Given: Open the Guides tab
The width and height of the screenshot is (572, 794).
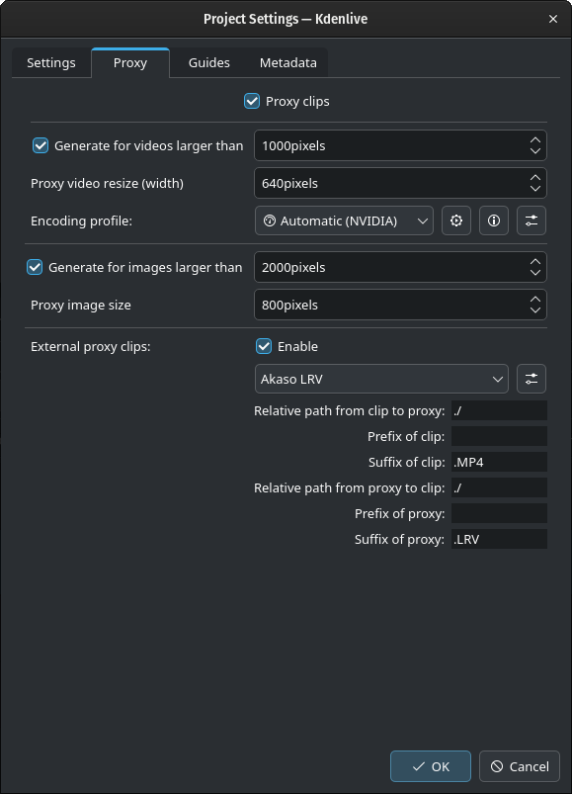Looking at the screenshot, I should click(x=209, y=63).
